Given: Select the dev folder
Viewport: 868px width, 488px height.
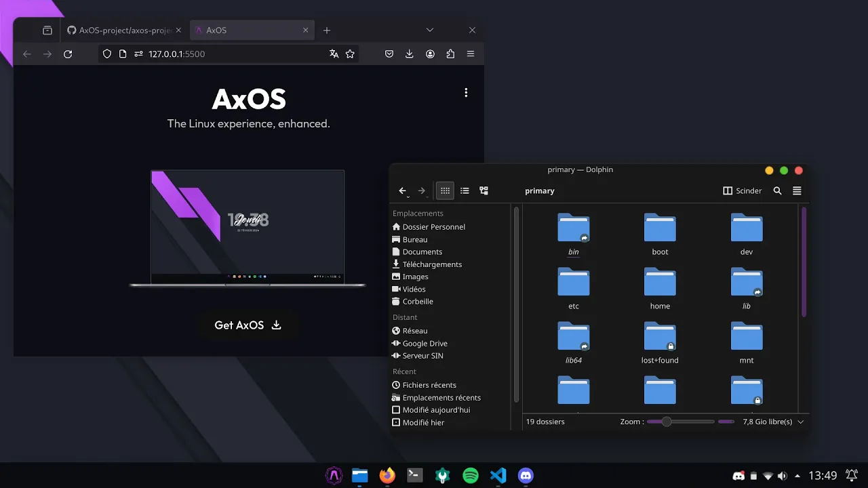Looking at the screenshot, I should coord(747,235).
